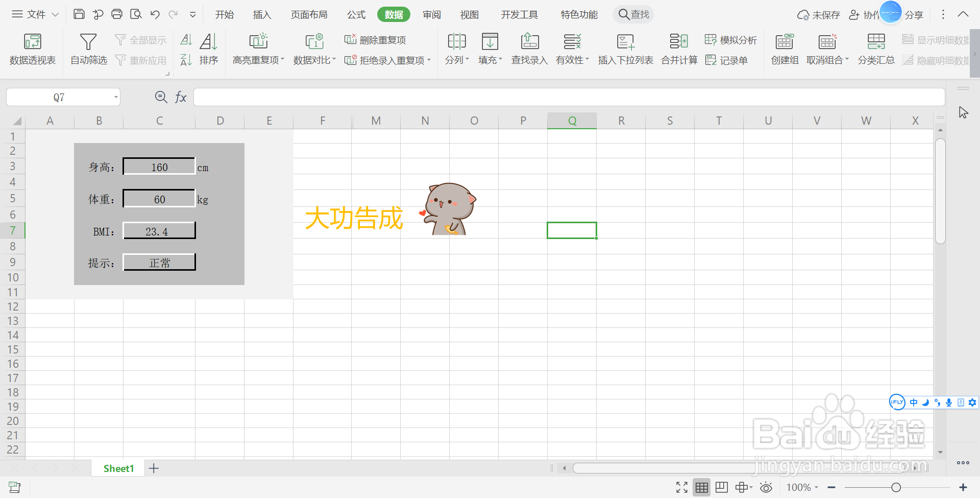This screenshot has height=498, width=980.
Task: Switch to the 公式 tab
Action: (356, 14)
